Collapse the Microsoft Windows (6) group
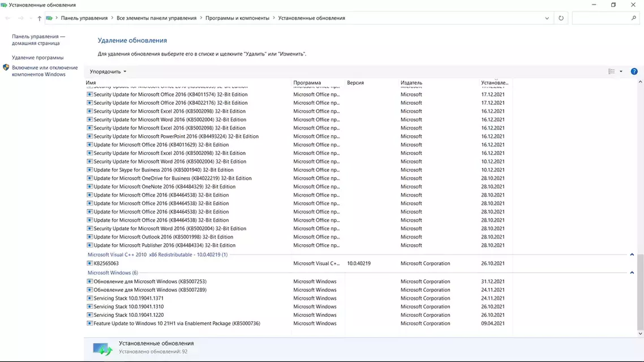The width and height of the screenshot is (644, 362). pos(632,273)
